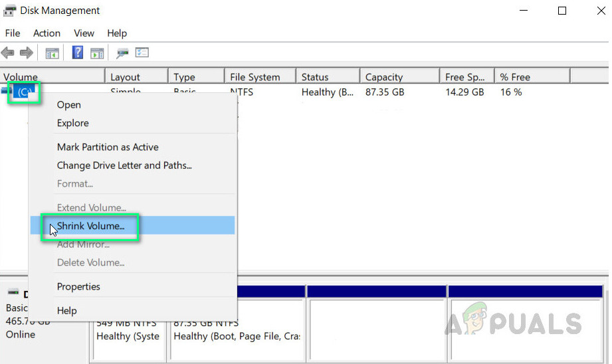
Task: Click the Healthy (B... status cell
Action: 328,92
